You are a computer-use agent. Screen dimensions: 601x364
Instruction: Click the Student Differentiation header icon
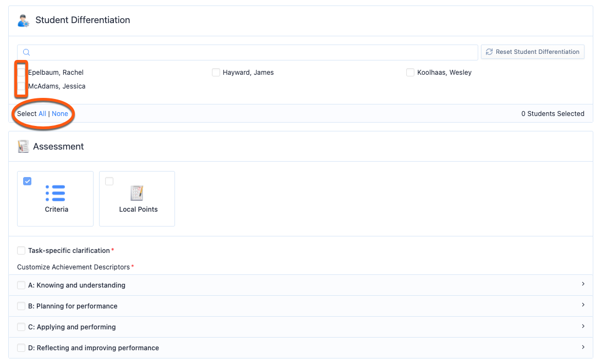pyautogui.click(x=23, y=21)
